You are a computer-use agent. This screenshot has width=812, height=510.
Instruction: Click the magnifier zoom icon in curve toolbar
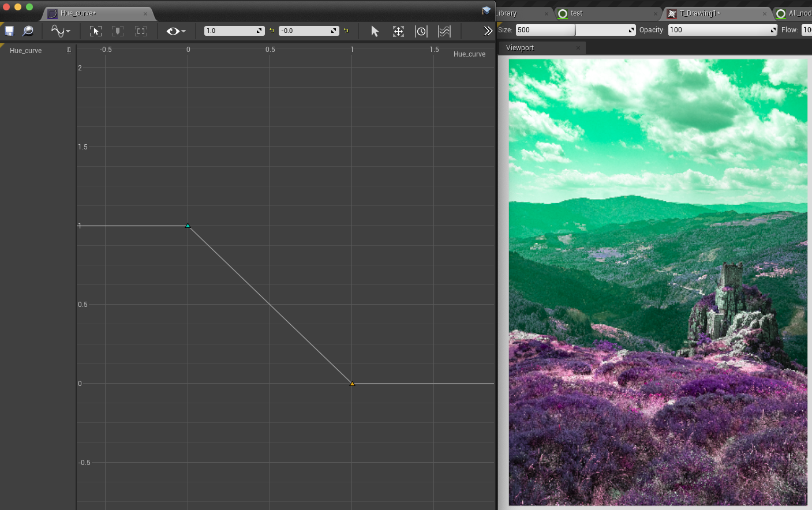click(x=28, y=31)
